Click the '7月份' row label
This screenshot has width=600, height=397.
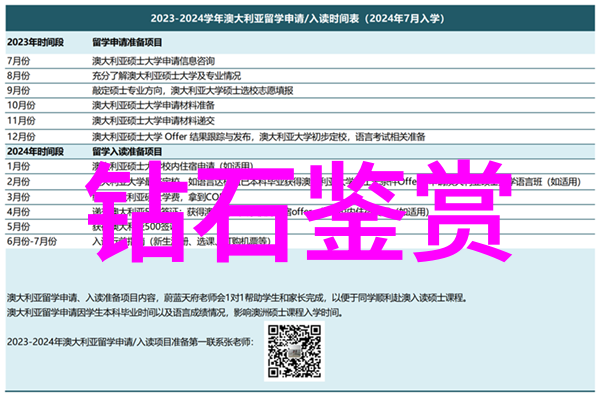point(18,61)
